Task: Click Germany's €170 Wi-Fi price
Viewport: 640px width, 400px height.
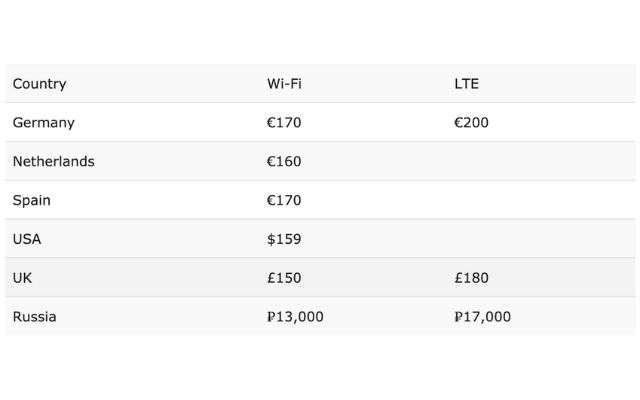Action: 284,122
